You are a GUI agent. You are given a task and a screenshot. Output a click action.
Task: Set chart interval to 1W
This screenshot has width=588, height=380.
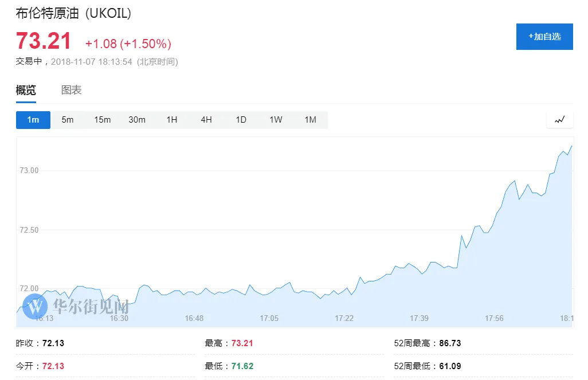point(276,120)
